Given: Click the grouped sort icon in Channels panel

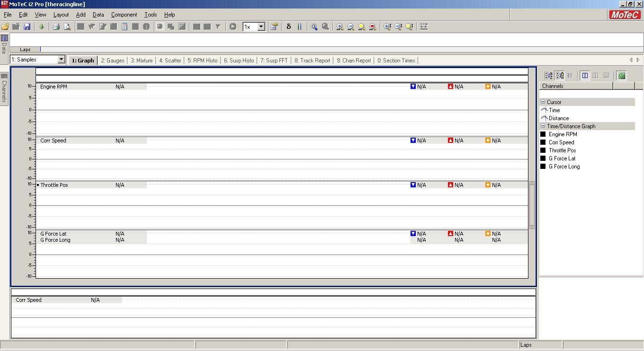Looking at the screenshot, I should click(x=559, y=76).
